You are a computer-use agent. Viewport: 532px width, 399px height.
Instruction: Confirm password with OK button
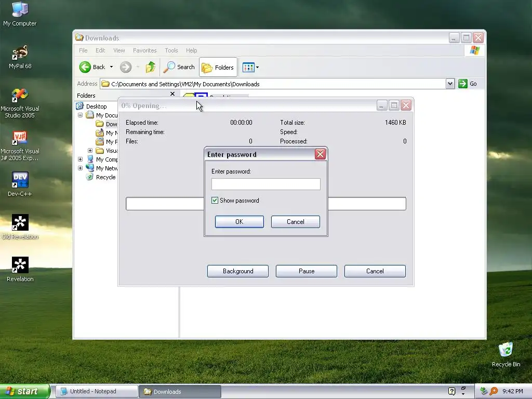click(x=239, y=221)
